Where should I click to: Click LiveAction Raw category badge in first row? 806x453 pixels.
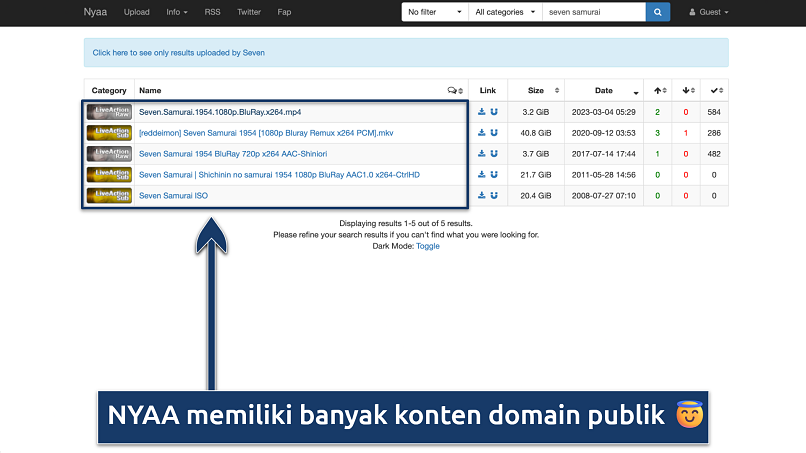pyautogui.click(x=109, y=112)
